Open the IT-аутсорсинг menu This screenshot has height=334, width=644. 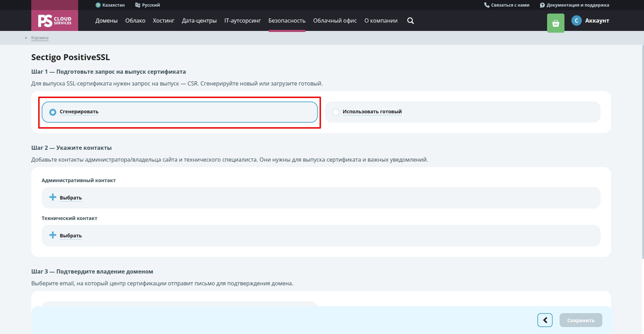(242, 21)
